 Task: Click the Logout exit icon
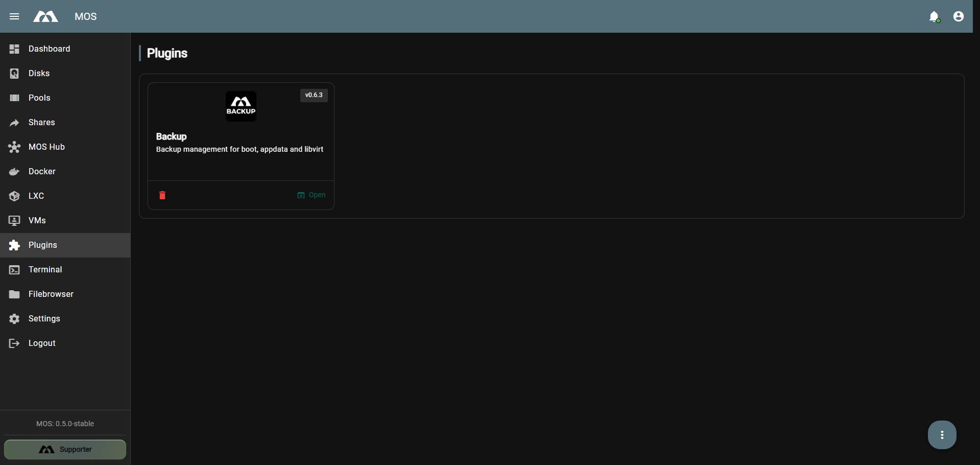pyautogui.click(x=14, y=343)
